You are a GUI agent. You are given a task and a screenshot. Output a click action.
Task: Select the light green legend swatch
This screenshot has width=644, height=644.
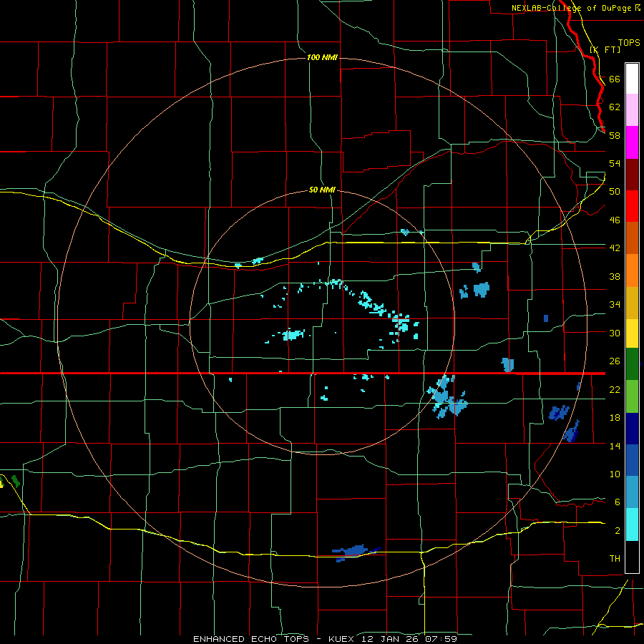[x=632, y=396]
